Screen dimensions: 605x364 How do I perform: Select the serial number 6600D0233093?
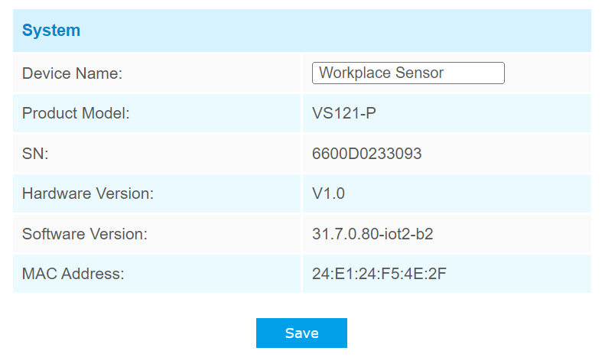pos(367,154)
